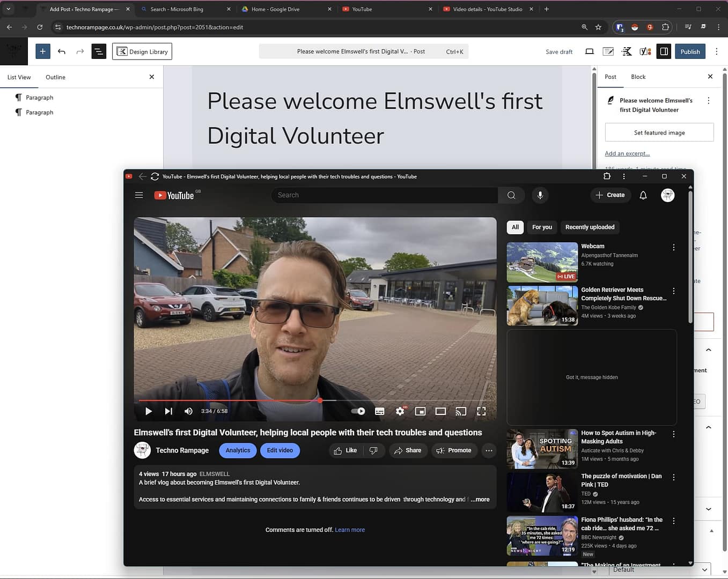Open WordPress editor options three-dot menu
This screenshot has width=728, height=579.
(x=717, y=51)
